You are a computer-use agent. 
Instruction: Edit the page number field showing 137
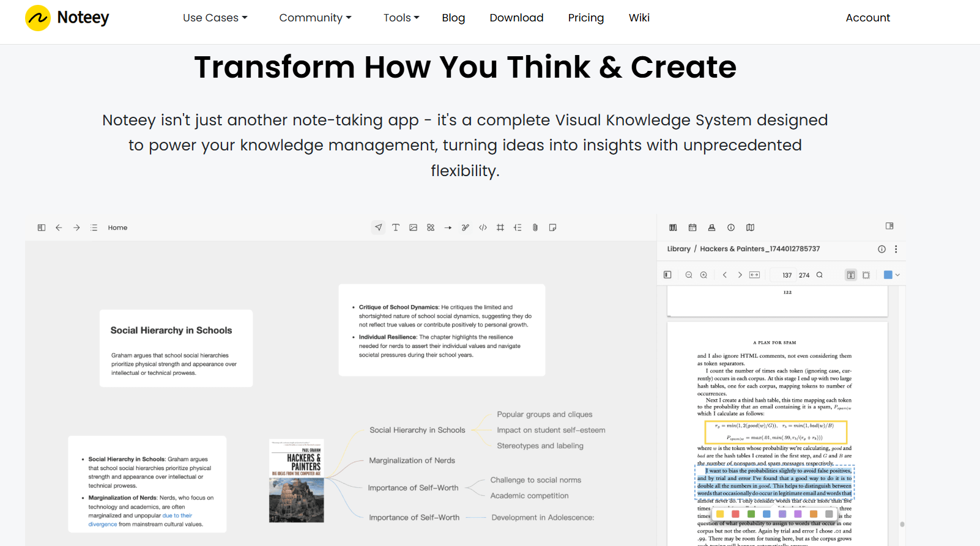[783, 275]
